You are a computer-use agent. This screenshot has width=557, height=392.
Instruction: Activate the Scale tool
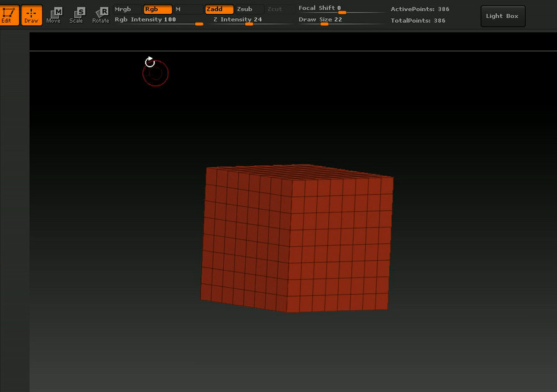[x=76, y=15]
